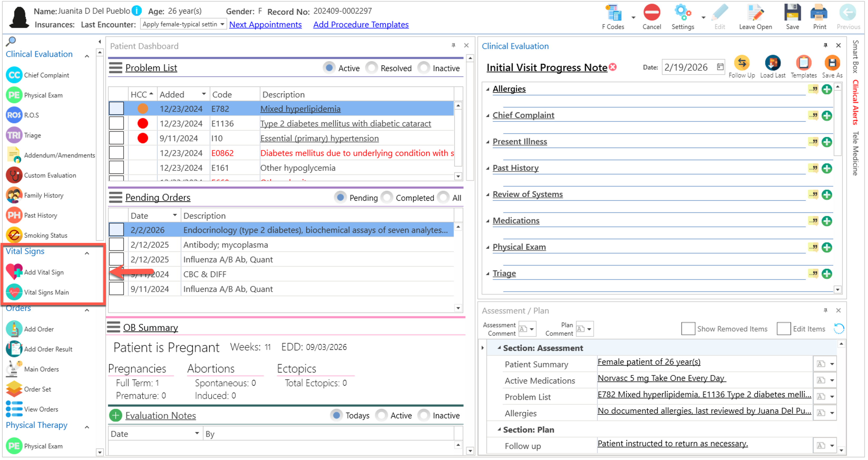This screenshot has width=868, height=460.
Task: Open the vertical Clinical Alerts tab
Action: coord(855,102)
